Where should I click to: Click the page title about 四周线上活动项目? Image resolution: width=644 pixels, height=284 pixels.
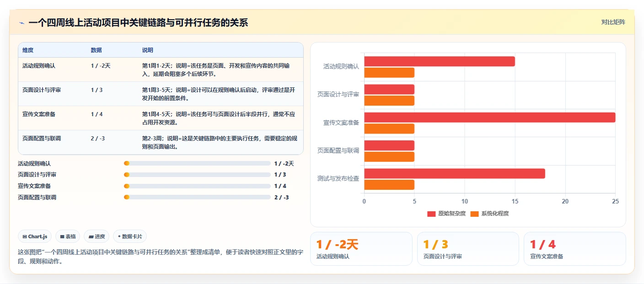(138, 22)
